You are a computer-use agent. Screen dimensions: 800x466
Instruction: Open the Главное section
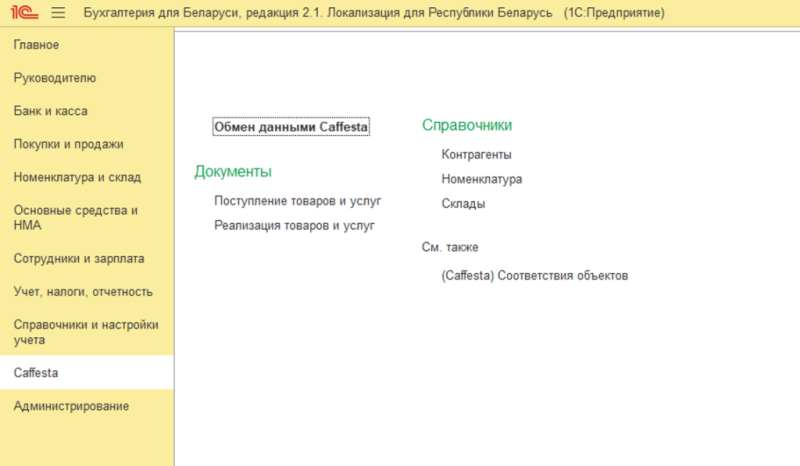tap(36, 45)
